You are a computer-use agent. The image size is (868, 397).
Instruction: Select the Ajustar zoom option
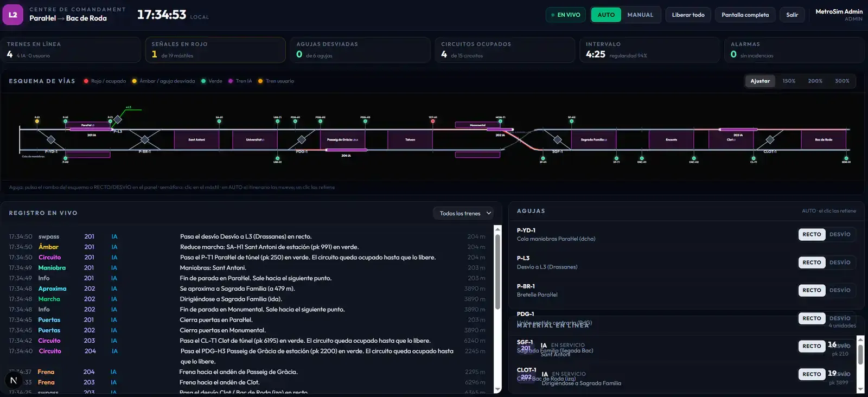760,81
